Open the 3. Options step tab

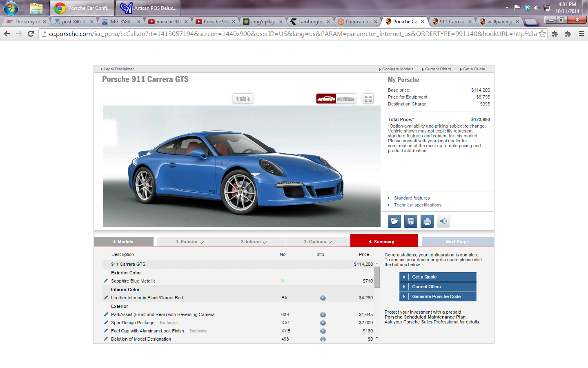(318, 242)
